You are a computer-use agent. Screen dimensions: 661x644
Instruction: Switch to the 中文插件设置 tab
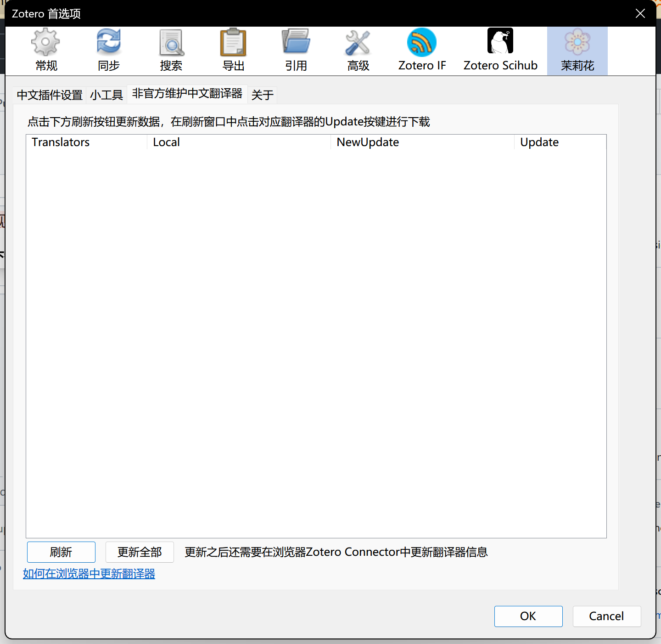coord(50,95)
